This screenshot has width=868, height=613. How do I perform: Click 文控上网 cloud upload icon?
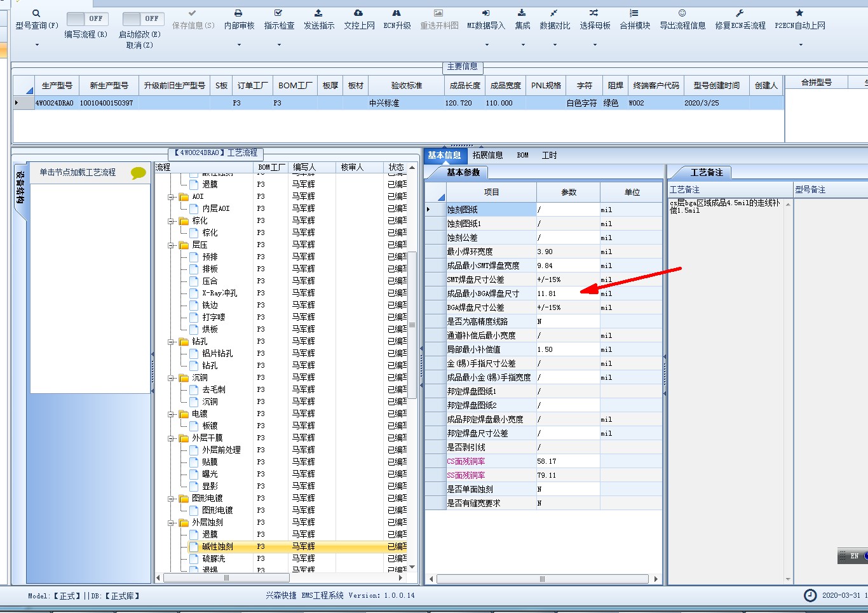click(x=358, y=13)
